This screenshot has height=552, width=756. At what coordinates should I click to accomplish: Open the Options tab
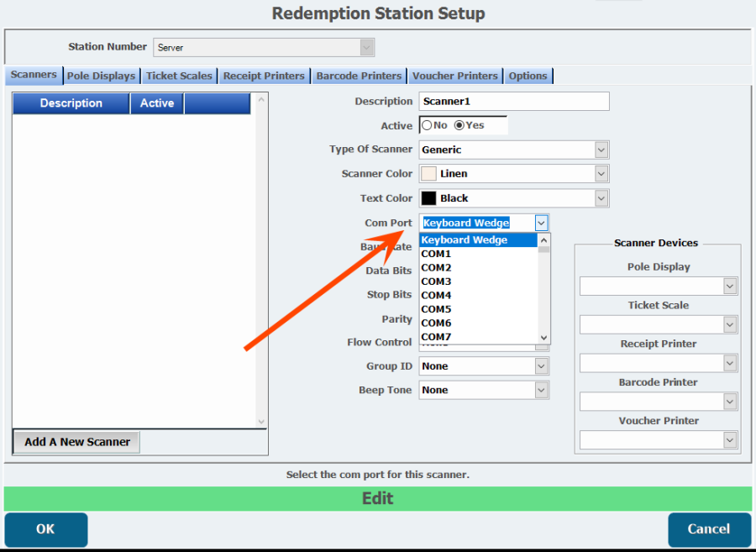point(528,76)
